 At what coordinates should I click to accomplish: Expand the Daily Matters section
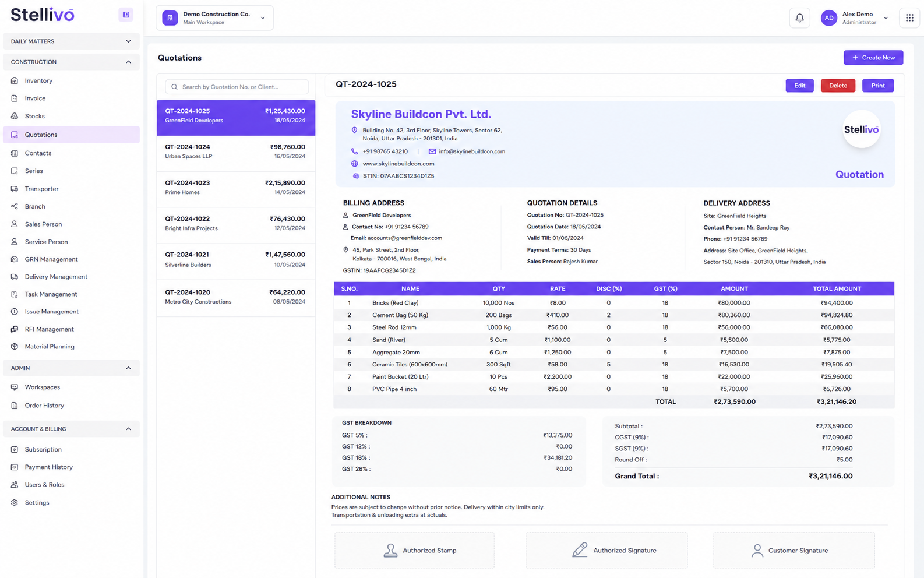click(x=71, y=41)
